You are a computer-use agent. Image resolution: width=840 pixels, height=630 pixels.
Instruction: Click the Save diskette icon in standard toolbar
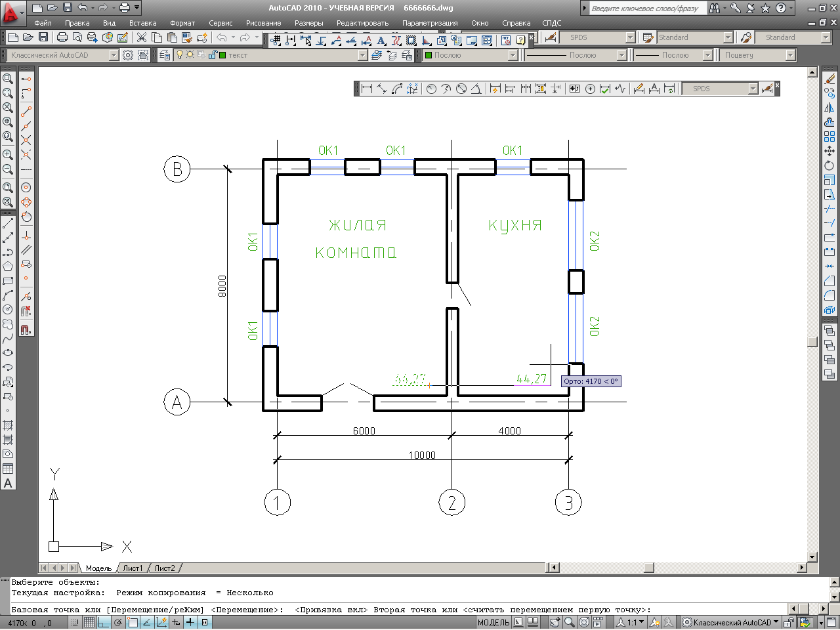(x=43, y=37)
